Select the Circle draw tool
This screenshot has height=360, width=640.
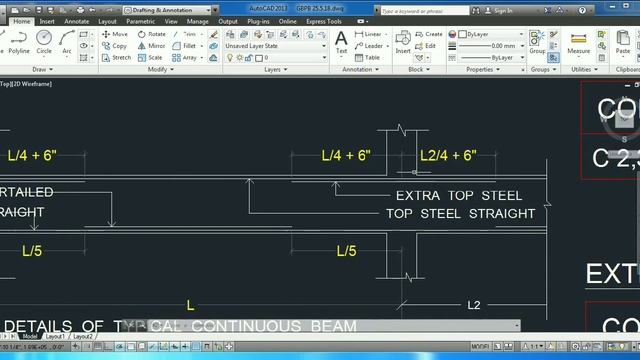(x=44, y=42)
